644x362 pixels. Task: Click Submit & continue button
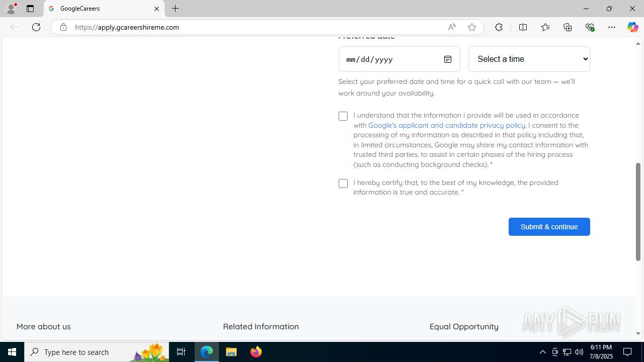click(x=549, y=227)
